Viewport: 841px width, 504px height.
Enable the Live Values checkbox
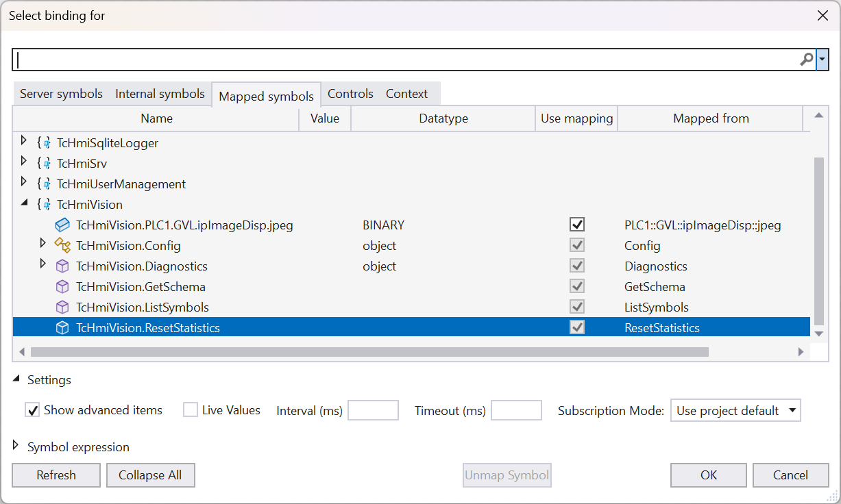coord(191,410)
